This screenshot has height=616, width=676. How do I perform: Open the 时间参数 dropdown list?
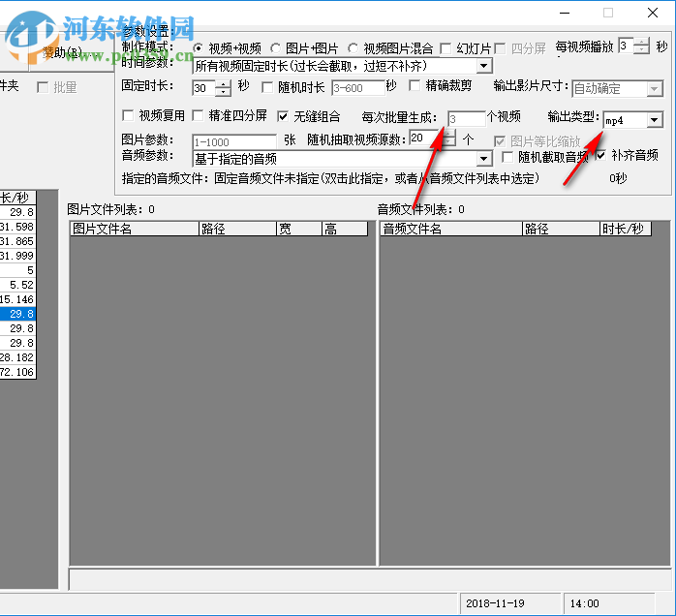[483, 66]
